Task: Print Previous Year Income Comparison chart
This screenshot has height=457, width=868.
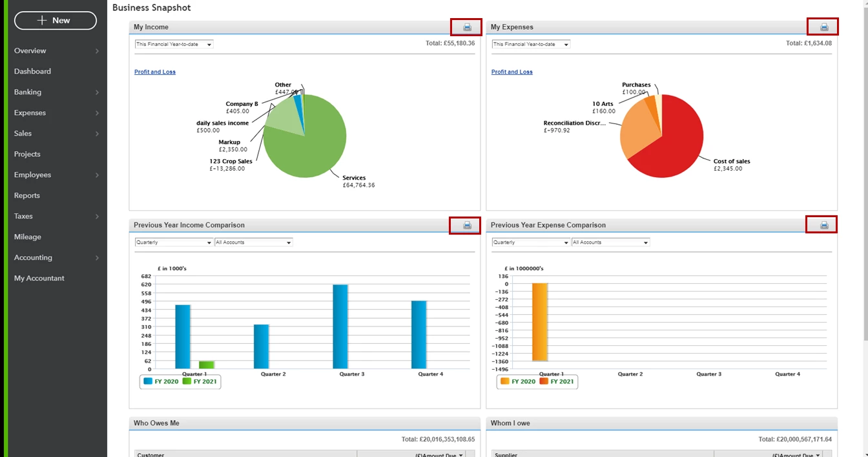Action: (x=467, y=225)
